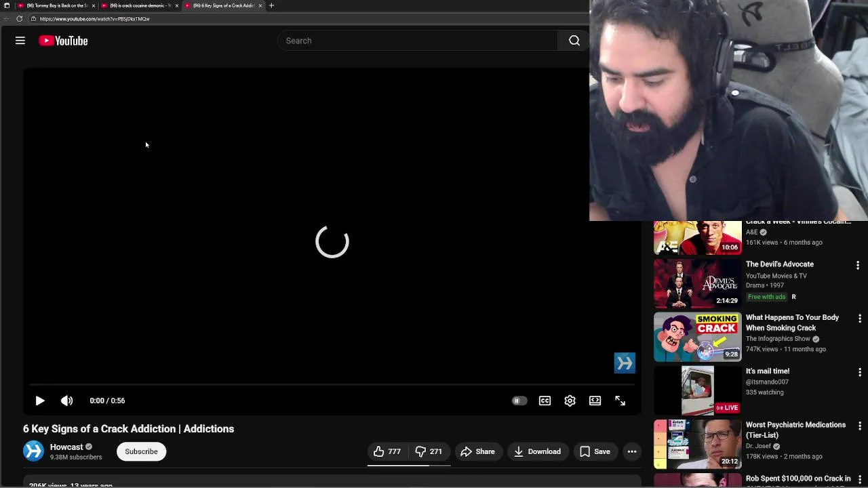Image resolution: width=868 pixels, height=488 pixels.
Task: Enter full screen mode
Action: coord(620,401)
